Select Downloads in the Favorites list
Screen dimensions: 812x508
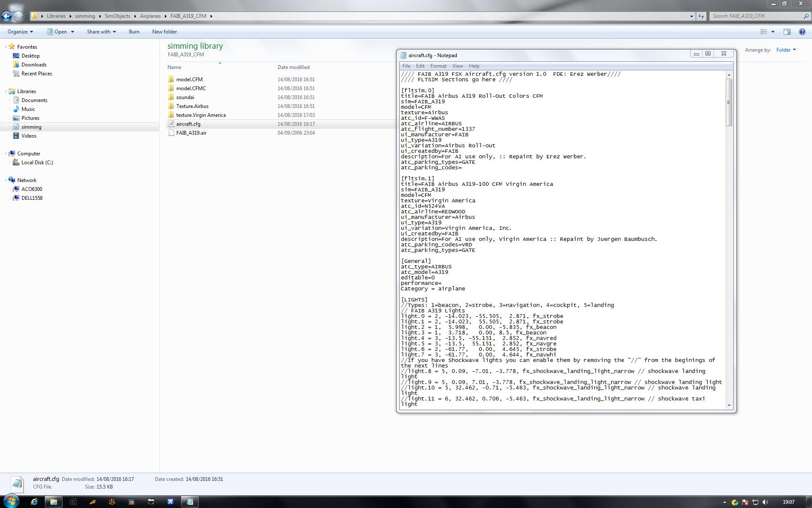point(34,65)
